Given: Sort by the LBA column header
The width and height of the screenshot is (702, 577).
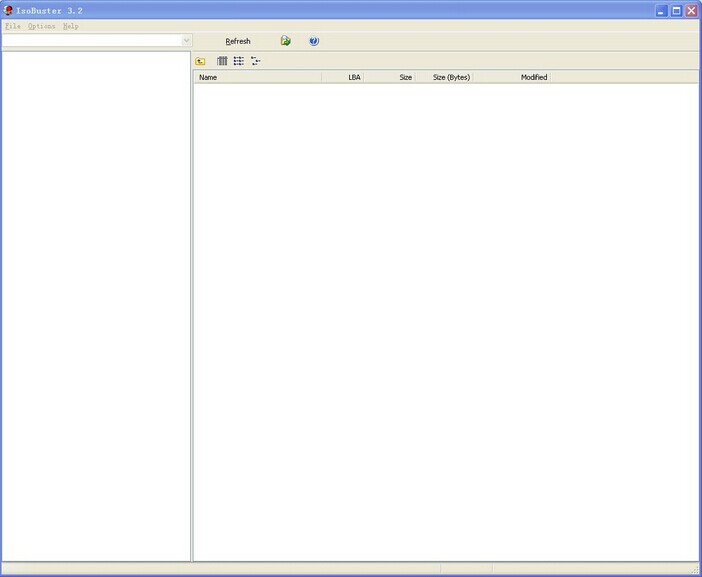Looking at the screenshot, I should [x=354, y=77].
